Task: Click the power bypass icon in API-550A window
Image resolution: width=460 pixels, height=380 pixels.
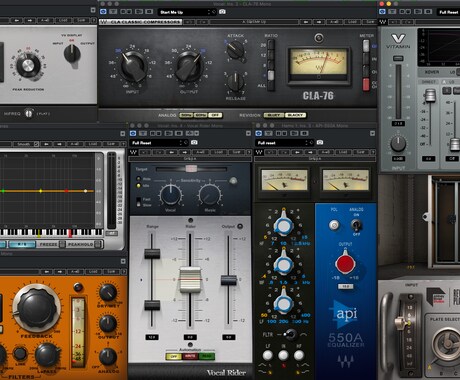Action: pos(259,133)
